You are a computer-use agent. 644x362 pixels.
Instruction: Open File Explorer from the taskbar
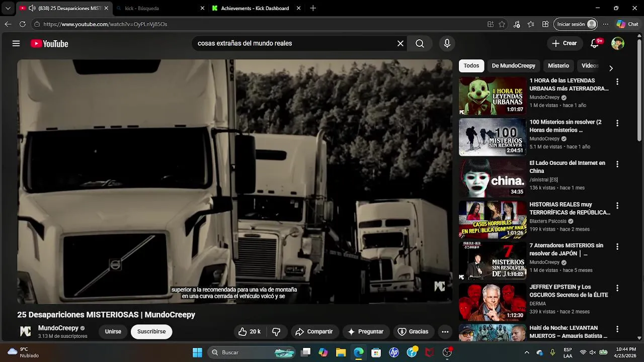341,352
